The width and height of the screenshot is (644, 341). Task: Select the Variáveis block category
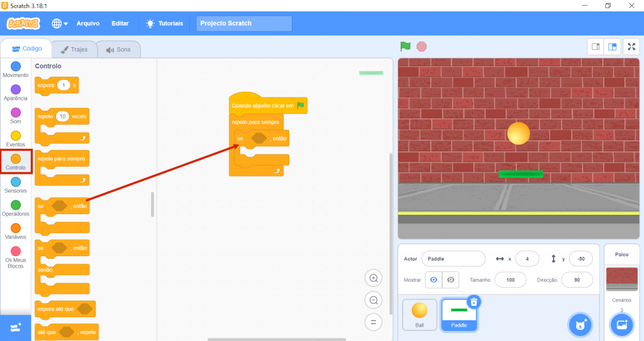pyautogui.click(x=16, y=230)
